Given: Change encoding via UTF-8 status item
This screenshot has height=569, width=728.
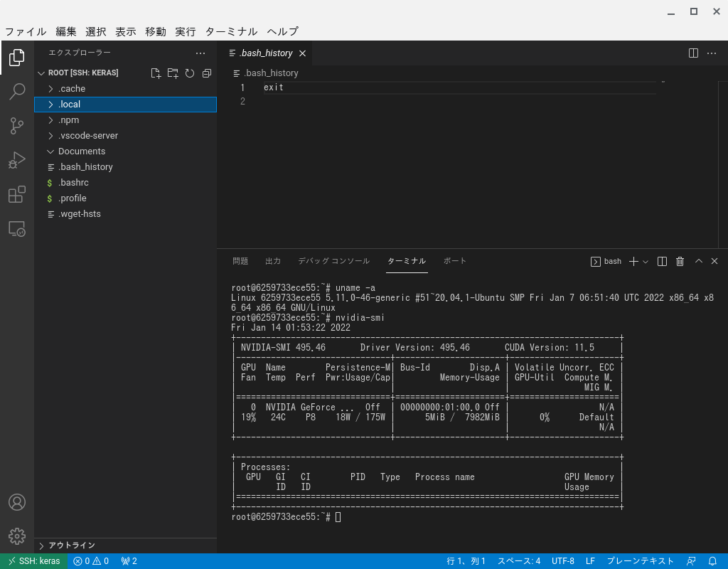Looking at the screenshot, I should click(562, 561).
